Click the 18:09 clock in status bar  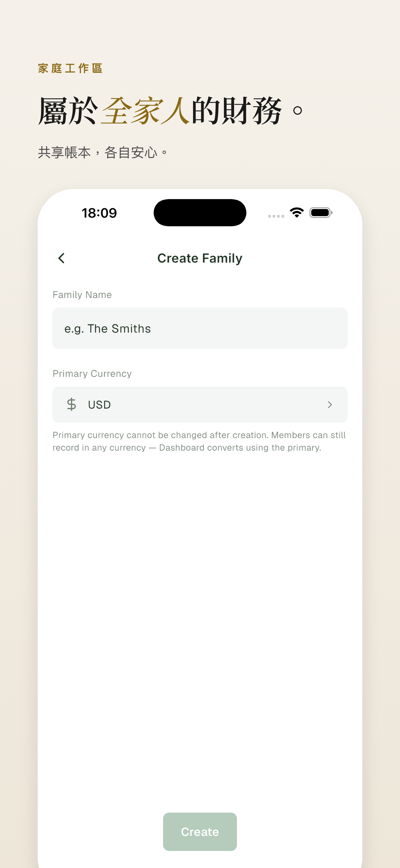point(99,213)
